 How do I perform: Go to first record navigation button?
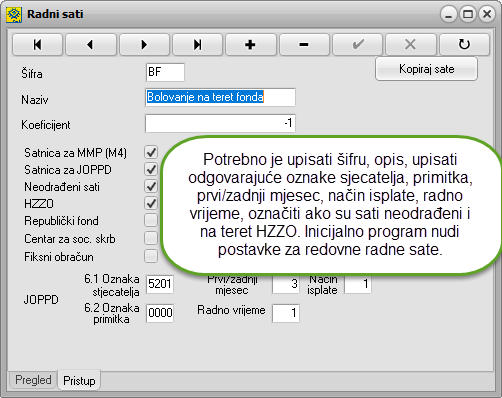click(x=37, y=44)
